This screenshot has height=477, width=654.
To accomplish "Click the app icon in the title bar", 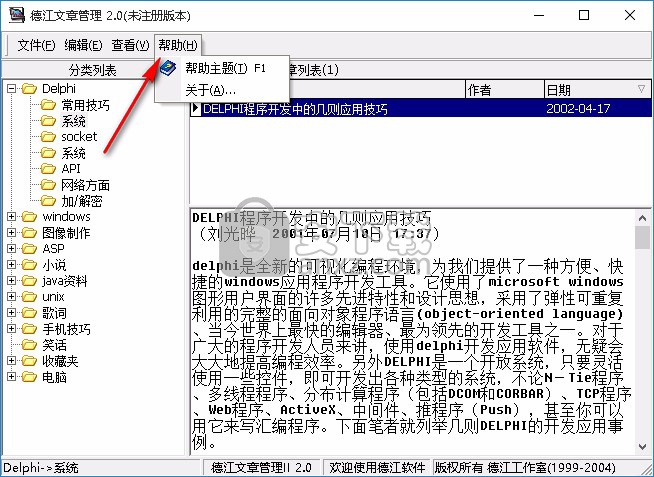I will pos(17,15).
